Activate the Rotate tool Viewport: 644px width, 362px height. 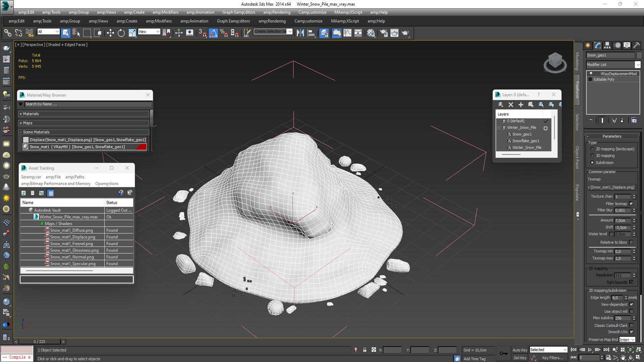tap(121, 33)
